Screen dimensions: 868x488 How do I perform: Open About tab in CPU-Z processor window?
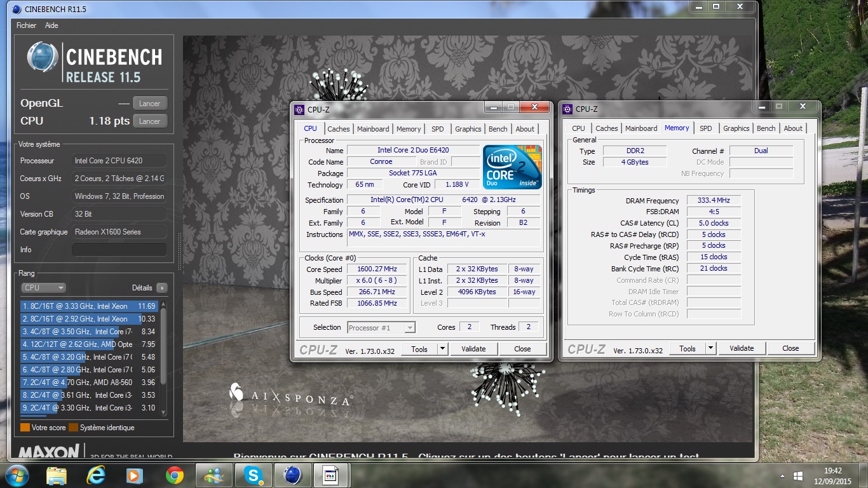click(x=525, y=129)
